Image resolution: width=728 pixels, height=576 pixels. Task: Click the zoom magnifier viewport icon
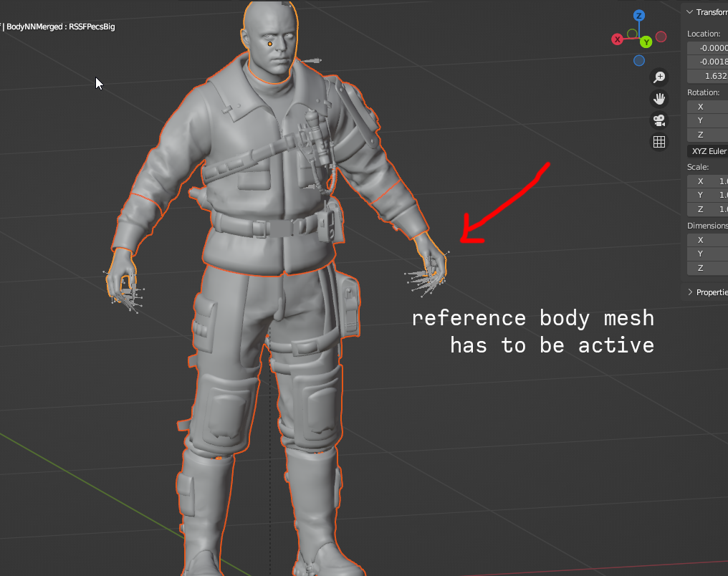(x=658, y=77)
